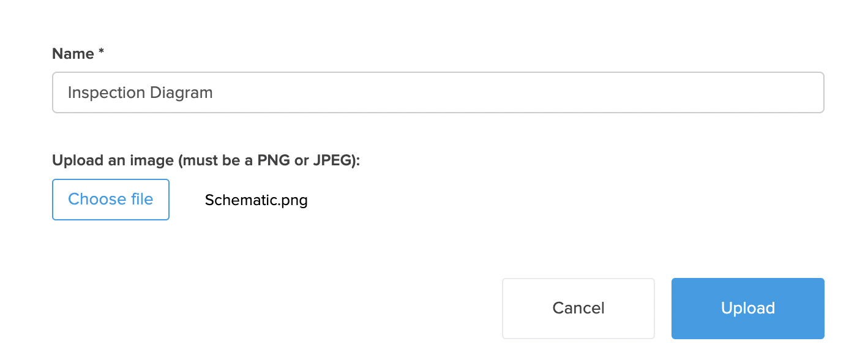Click the Name field label
The image size is (868, 360).
coord(73,54)
